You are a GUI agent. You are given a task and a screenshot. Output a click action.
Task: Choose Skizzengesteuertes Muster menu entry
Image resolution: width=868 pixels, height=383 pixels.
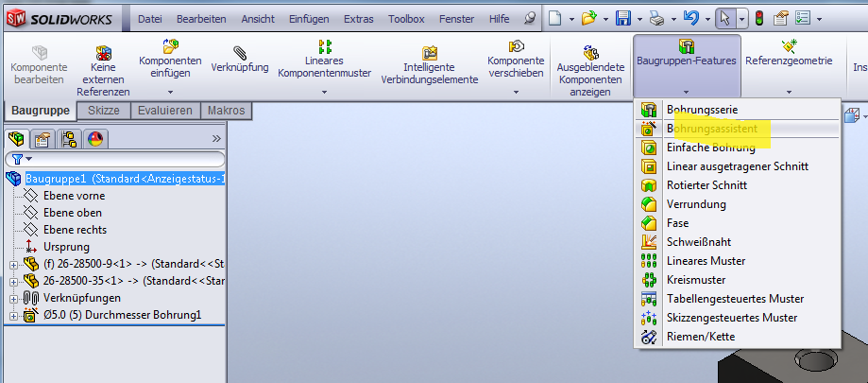click(x=738, y=318)
